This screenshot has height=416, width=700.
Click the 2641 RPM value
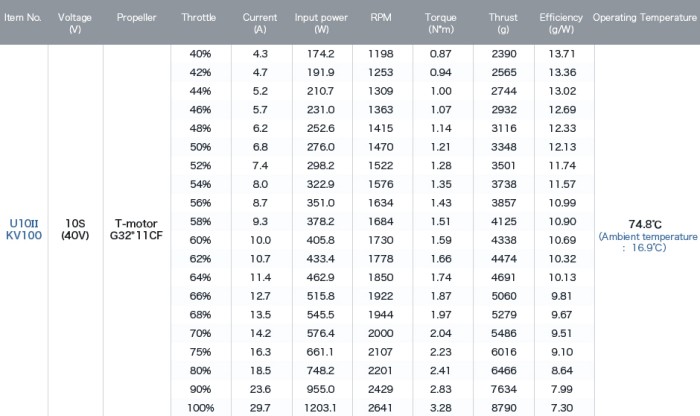click(x=380, y=408)
